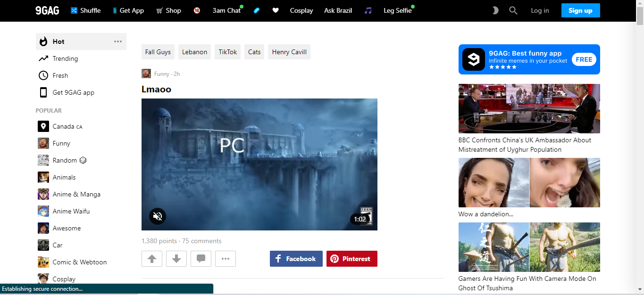
Task: Open the 3am Chat section
Action: click(227, 10)
